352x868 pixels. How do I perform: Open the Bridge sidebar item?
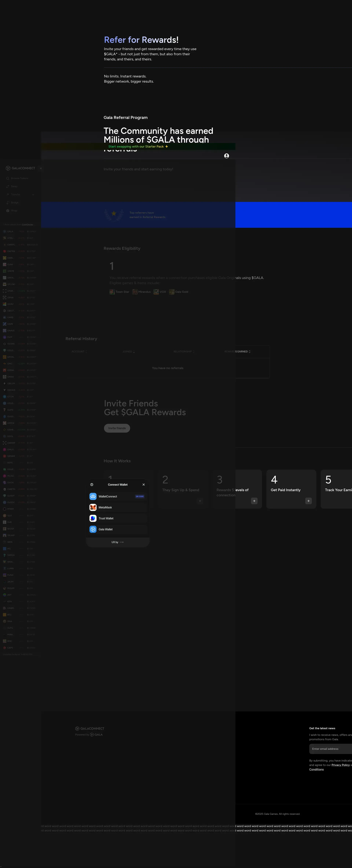[14, 202]
